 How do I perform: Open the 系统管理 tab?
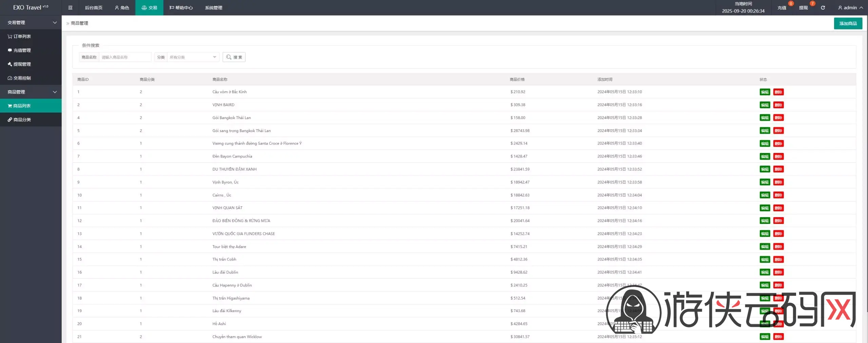(x=214, y=8)
